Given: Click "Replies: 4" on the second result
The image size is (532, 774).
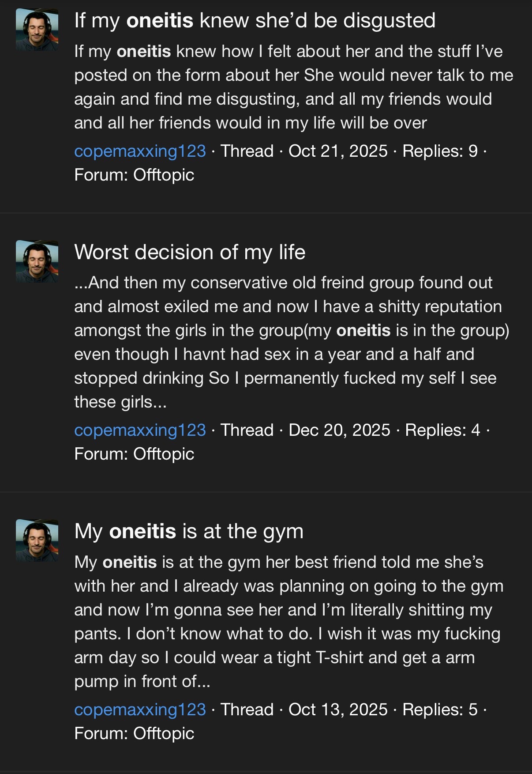Looking at the screenshot, I should point(442,430).
